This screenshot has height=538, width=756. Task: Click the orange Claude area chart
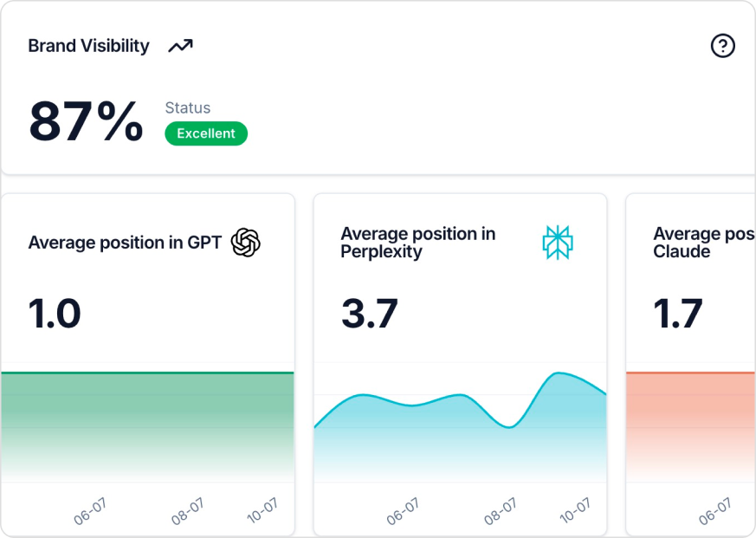point(691,425)
